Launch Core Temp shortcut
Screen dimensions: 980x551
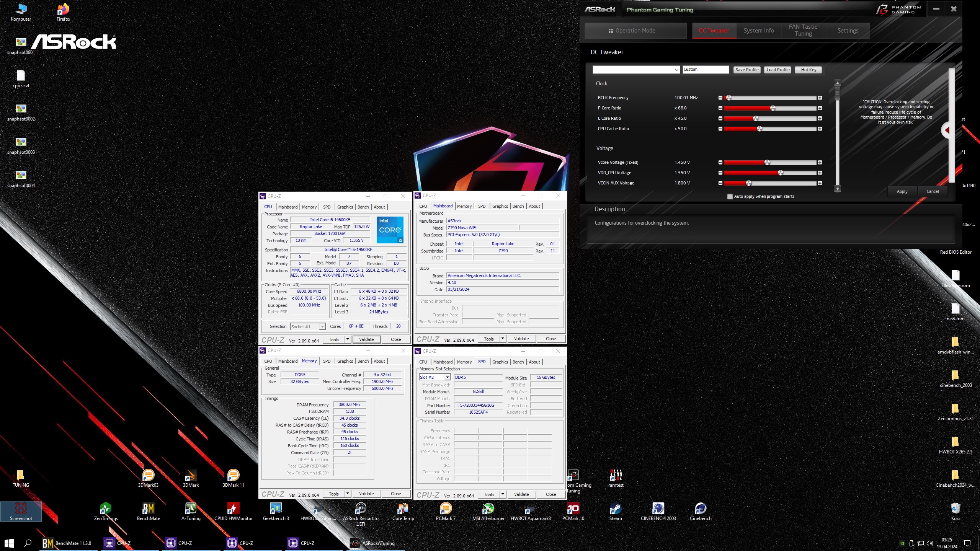tap(403, 512)
